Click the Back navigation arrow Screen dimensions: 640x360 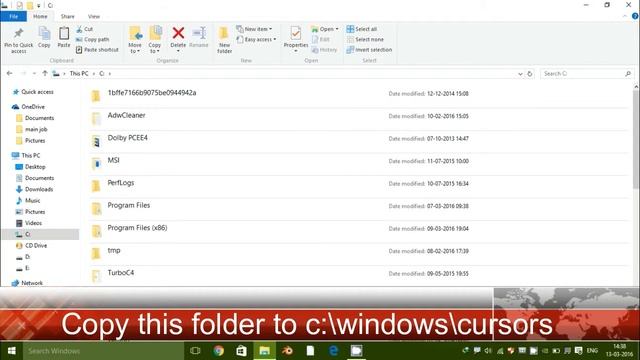[9, 73]
